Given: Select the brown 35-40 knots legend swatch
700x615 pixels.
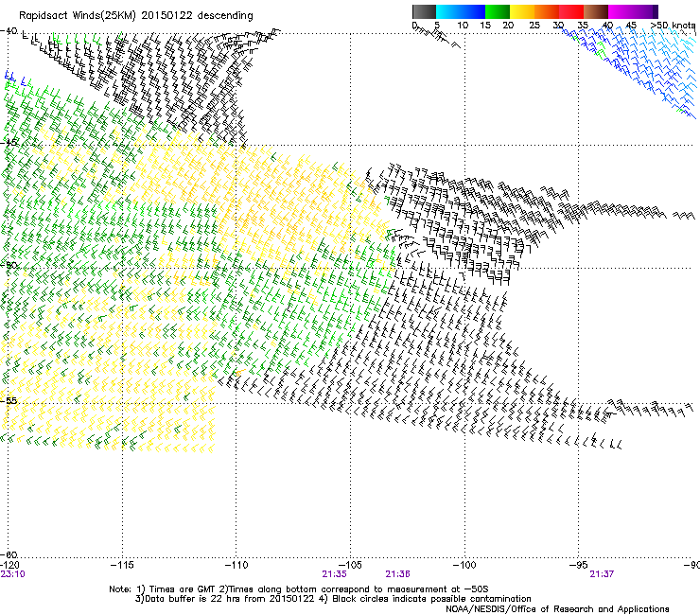Looking at the screenshot, I should pyautogui.click(x=596, y=11).
